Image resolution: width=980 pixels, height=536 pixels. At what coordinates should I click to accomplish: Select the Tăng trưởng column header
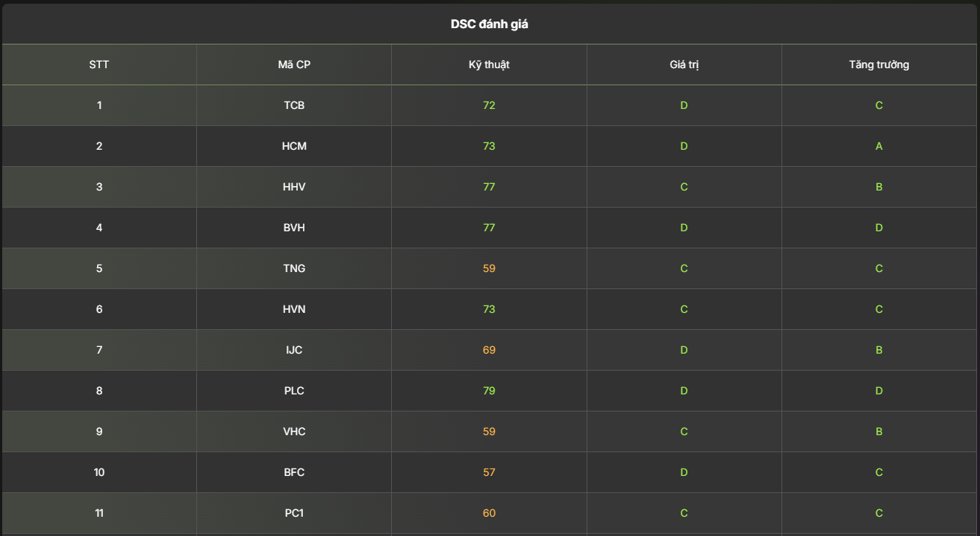(879, 64)
